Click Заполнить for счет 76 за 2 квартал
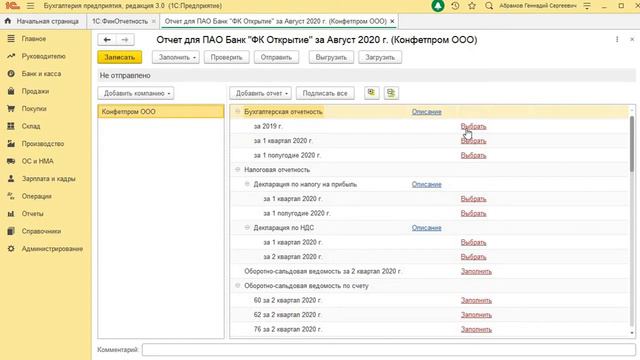 point(476,329)
